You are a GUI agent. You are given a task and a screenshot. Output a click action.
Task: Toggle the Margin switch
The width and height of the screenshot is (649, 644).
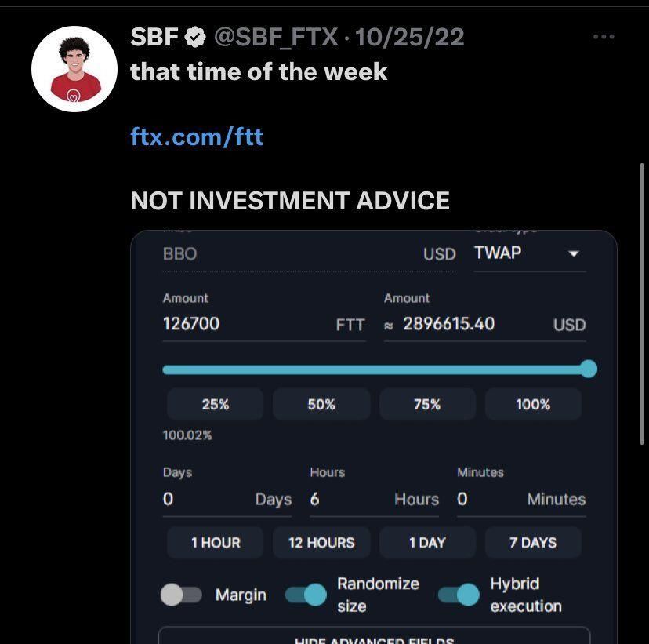click(x=181, y=595)
